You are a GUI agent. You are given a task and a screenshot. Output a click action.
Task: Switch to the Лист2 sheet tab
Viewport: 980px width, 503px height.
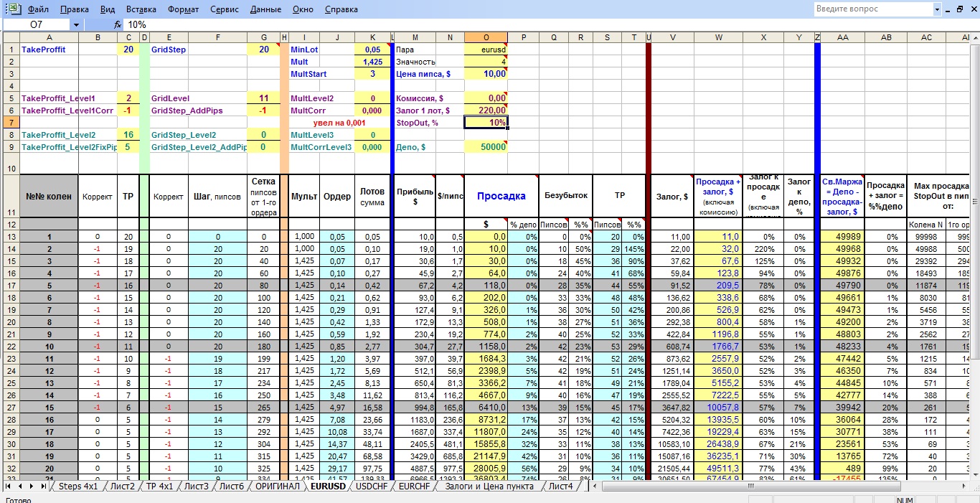click(123, 486)
